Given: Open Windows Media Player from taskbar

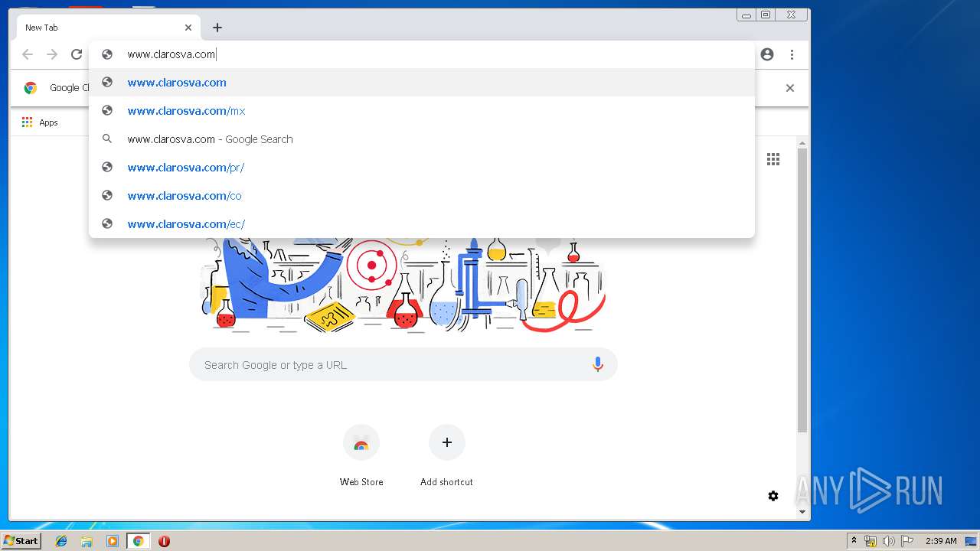Looking at the screenshot, I should pyautogui.click(x=113, y=541).
